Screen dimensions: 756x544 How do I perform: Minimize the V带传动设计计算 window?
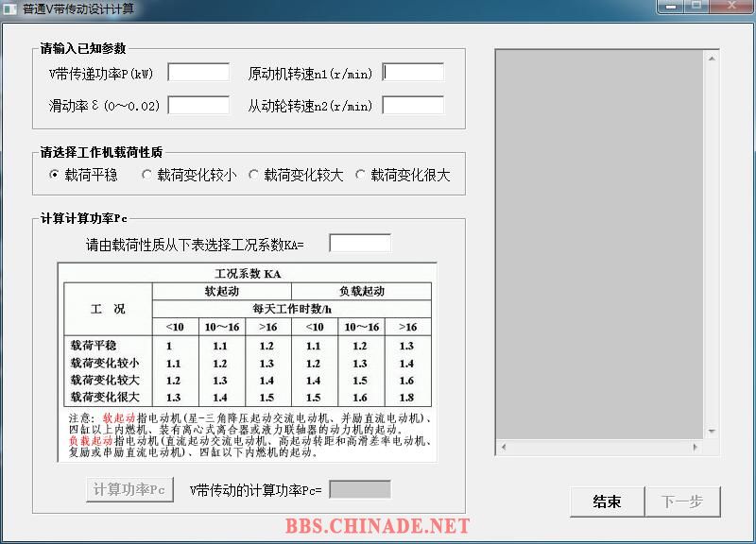tap(672, 7)
